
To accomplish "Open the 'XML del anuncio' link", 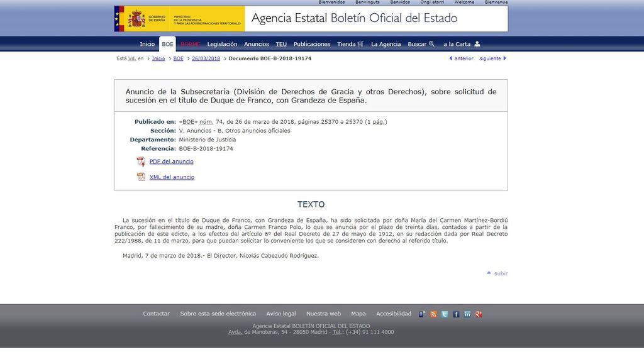I will click(172, 177).
